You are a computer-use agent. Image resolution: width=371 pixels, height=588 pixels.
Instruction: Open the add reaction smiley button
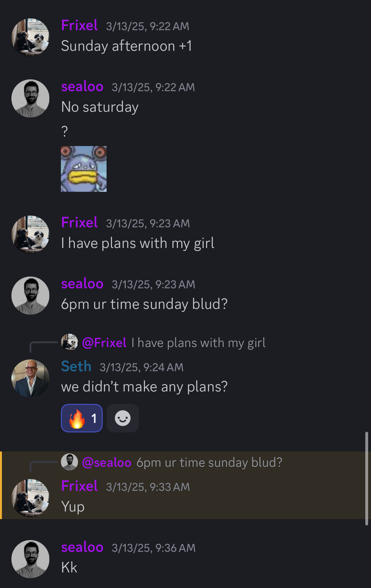[x=123, y=418]
